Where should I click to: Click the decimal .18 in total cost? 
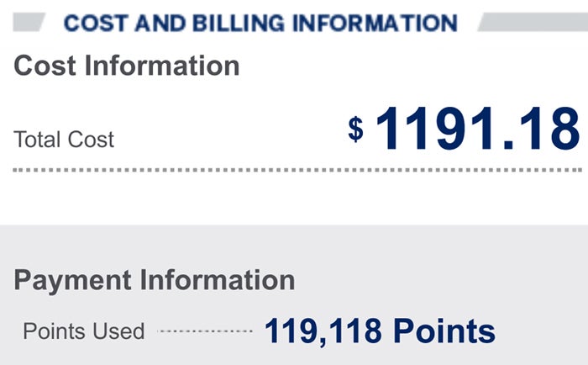point(542,129)
